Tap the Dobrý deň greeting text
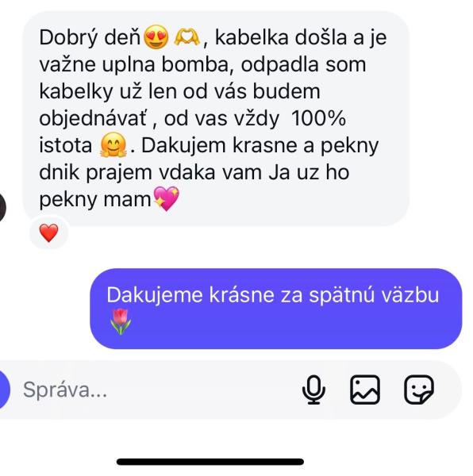 pyautogui.click(x=90, y=37)
